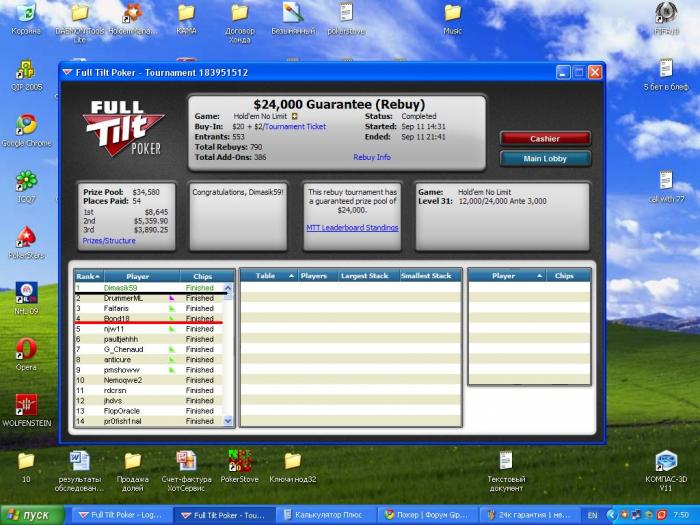Select player pr0fish1nal in standings
Image resolution: width=700 pixels, height=525 pixels.
pyautogui.click(x=149, y=421)
